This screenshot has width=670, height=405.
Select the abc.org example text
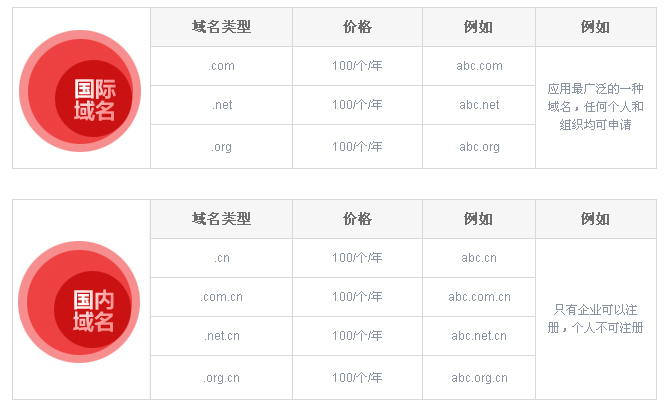click(x=479, y=147)
